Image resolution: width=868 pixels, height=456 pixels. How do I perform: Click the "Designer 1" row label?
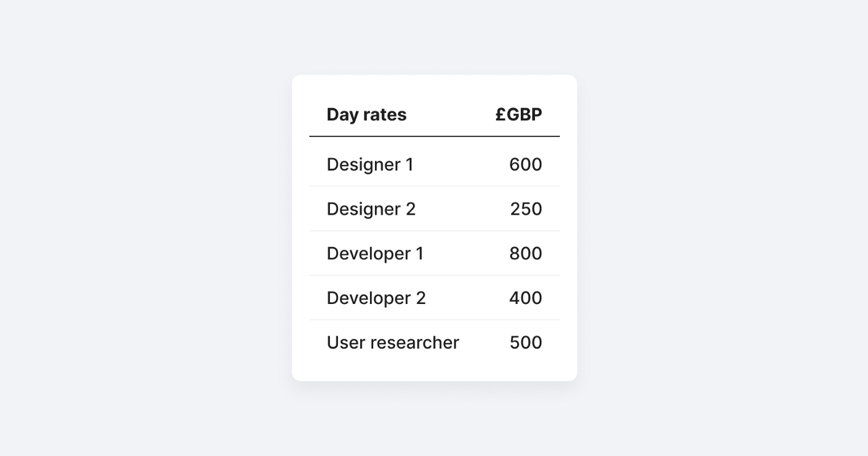[370, 164]
